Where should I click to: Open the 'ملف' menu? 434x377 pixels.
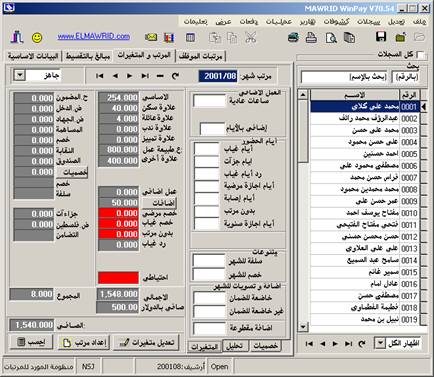point(419,22)
